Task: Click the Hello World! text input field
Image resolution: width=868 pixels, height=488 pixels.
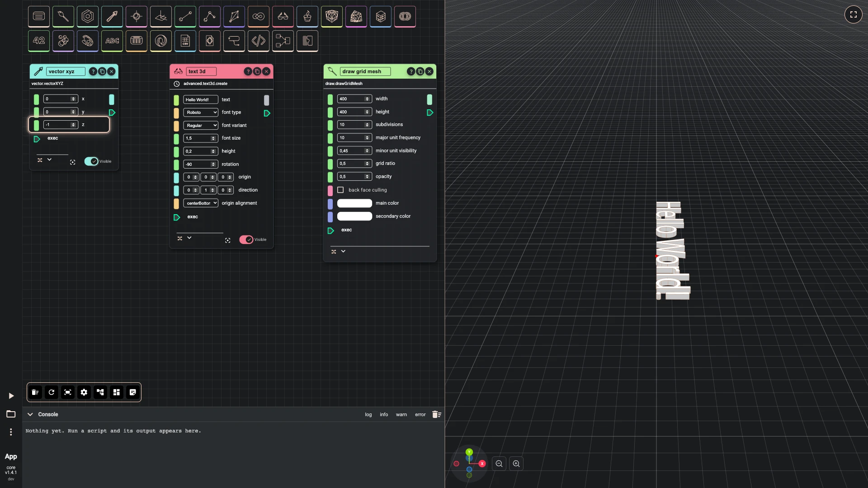Action: 201,99
